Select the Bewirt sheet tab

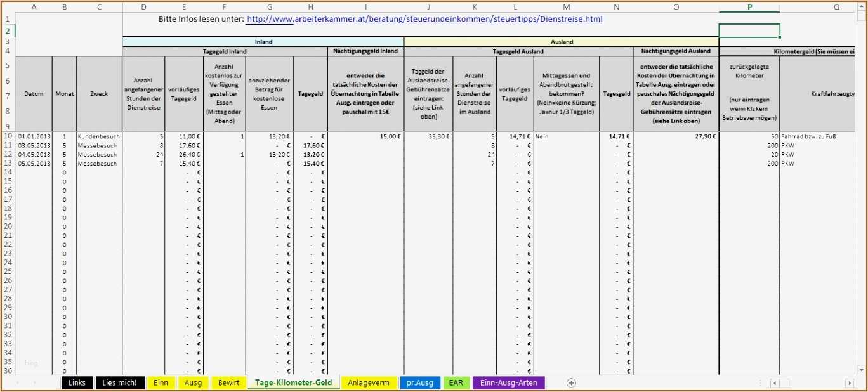[228, 382]
